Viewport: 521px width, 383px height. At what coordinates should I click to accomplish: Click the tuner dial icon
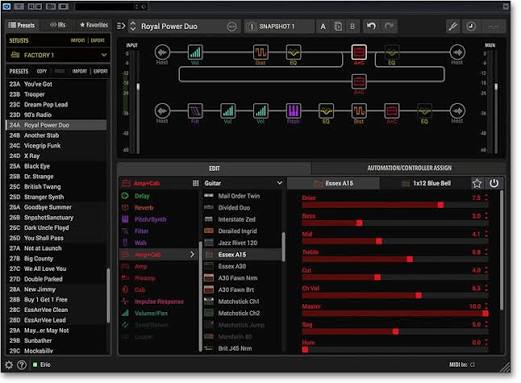click(471, 26)
